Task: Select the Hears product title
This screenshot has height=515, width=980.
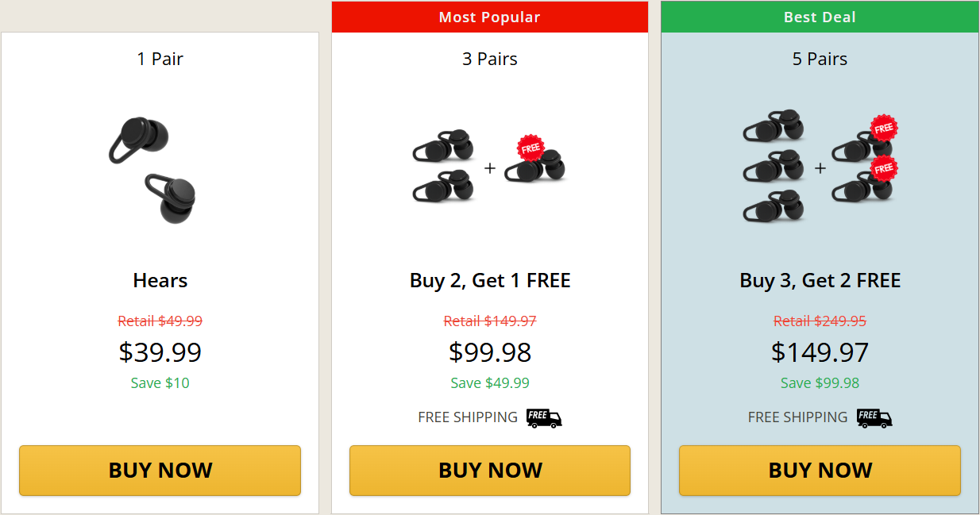Action: (x=160, y=280)
